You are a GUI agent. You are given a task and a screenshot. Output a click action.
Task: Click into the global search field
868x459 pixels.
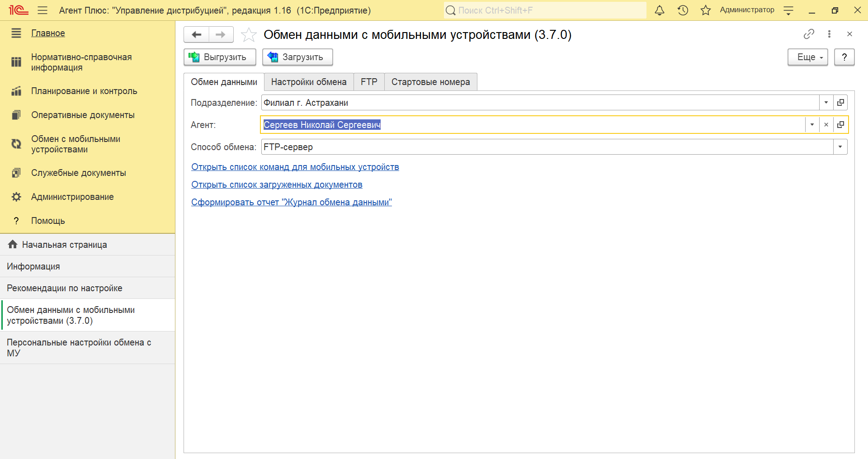tap(545, 10)
